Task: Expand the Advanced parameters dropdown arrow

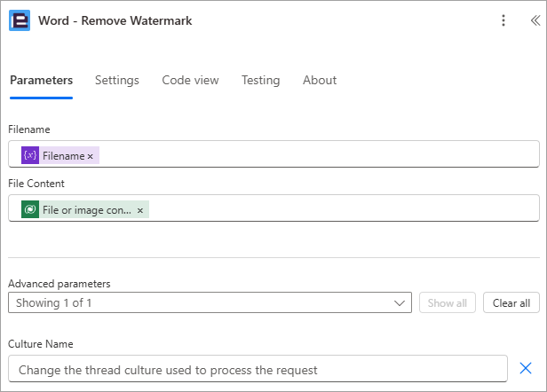Action: coord(399,302)
